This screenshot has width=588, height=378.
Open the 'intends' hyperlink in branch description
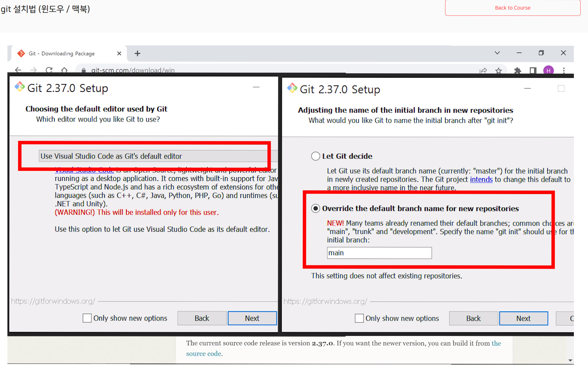[x=481, y=179]
